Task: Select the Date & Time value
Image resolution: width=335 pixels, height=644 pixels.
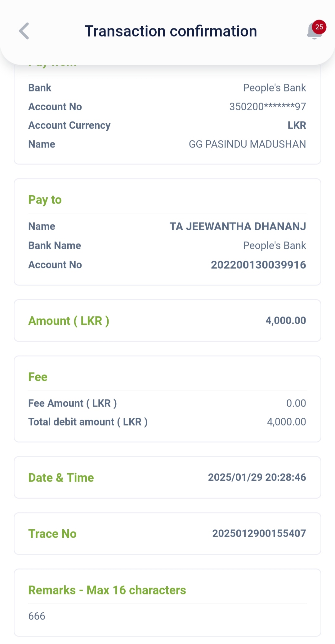Action: [257, 477]
